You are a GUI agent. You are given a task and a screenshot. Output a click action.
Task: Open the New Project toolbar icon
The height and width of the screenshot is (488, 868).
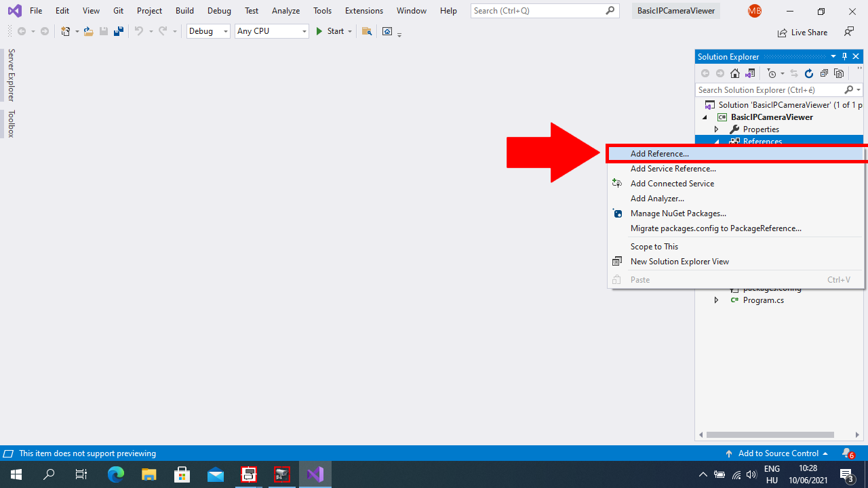click(65, 31)
